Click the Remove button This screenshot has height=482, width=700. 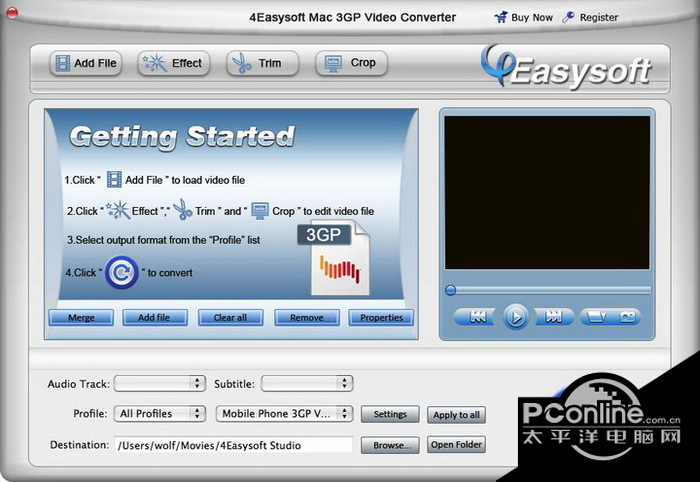tap(307, 317)
